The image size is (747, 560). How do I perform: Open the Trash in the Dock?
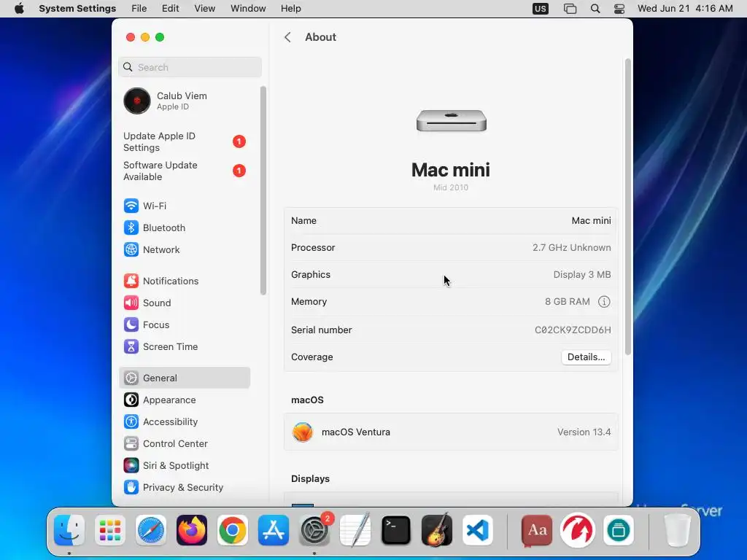coord(677,530)
